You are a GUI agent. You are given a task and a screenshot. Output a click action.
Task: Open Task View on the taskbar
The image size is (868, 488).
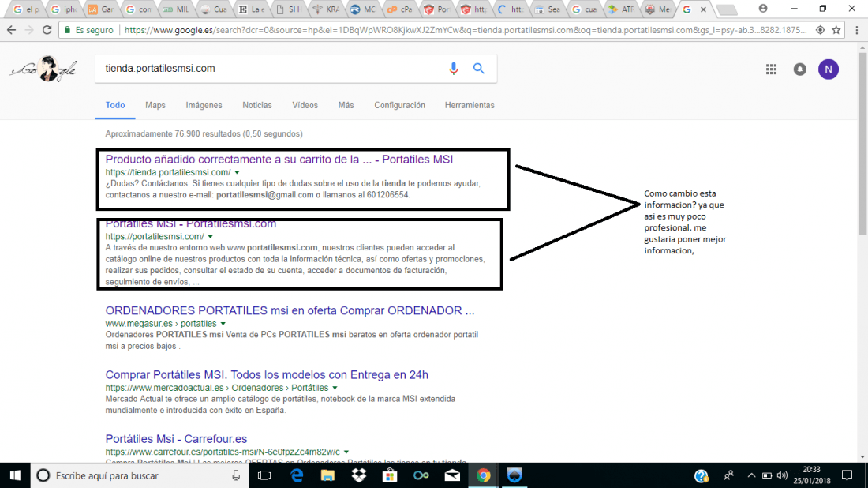click(264, 475)
